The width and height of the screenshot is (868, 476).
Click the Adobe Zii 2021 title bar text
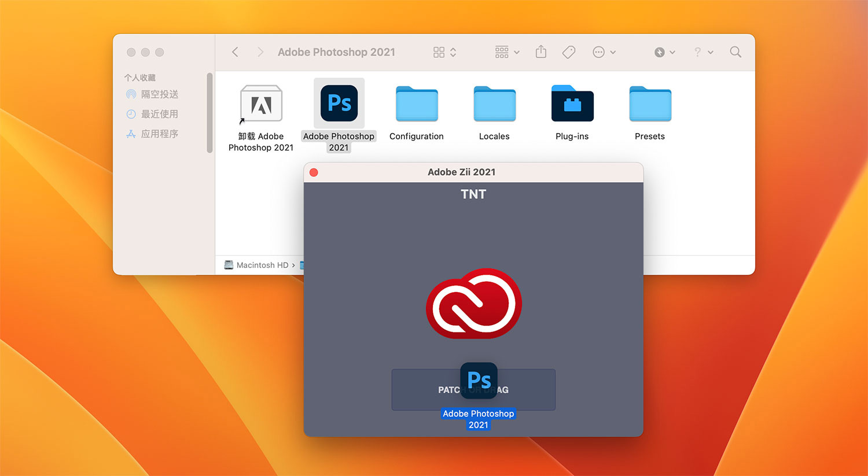tap(461, 172)
